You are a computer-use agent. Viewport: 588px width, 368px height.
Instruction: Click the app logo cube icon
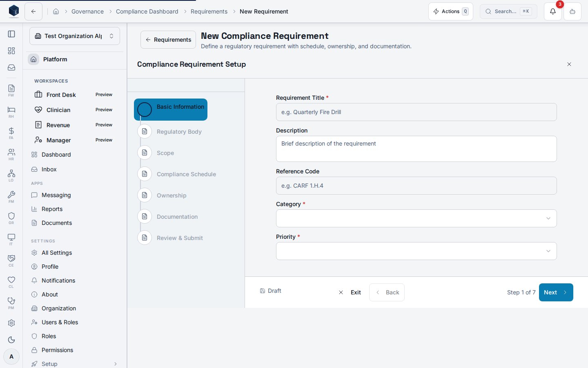tap(13, 11)
